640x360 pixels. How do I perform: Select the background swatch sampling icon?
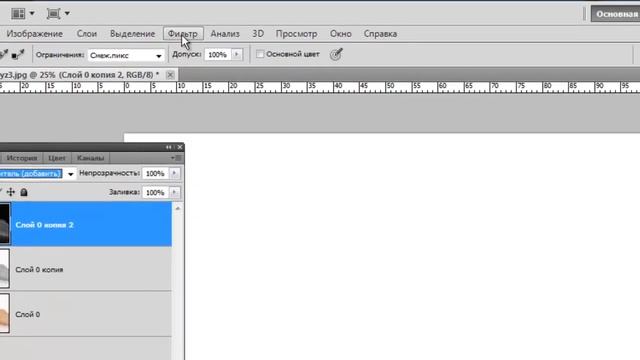click(18, 55)
